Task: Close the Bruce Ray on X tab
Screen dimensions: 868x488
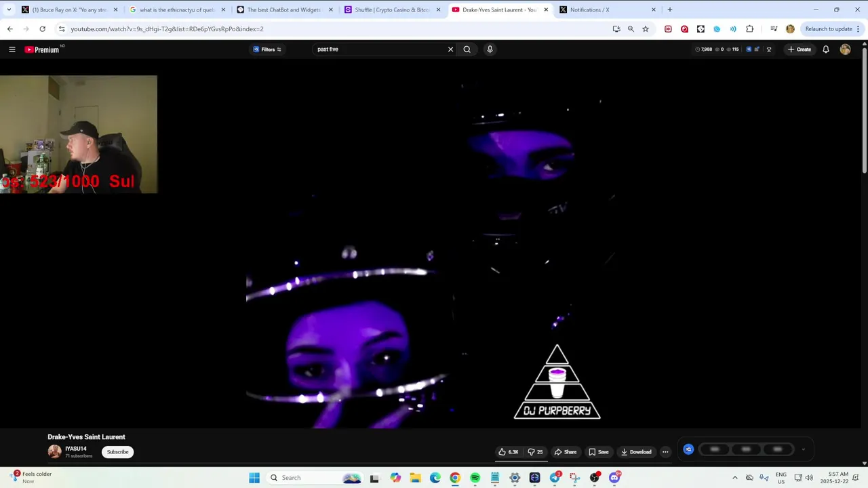Action: (115, 9)
